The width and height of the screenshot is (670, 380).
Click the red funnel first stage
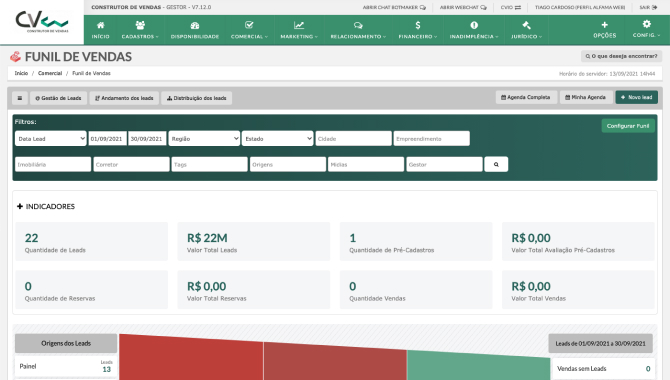pyautogui.click(x=191, y=358)
